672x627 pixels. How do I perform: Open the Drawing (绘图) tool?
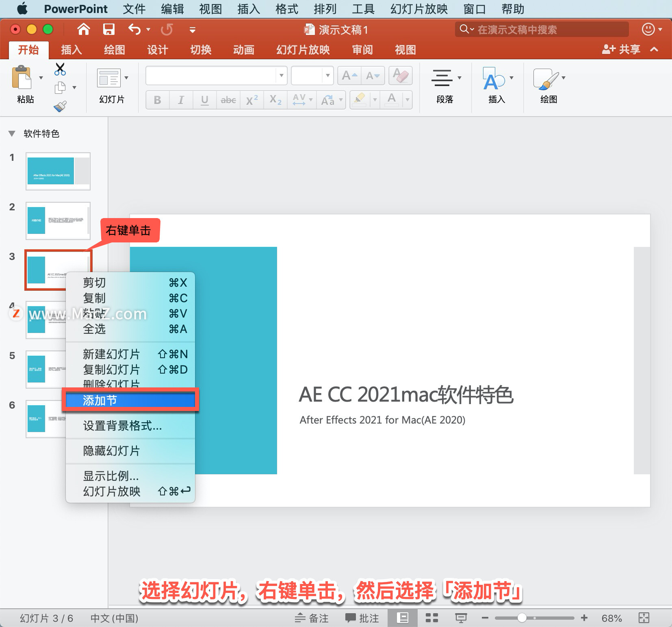tap(548, 86)
